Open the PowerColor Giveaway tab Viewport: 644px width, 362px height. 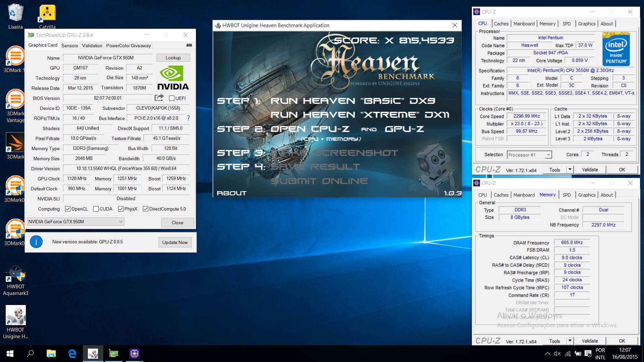pos(128,46)
